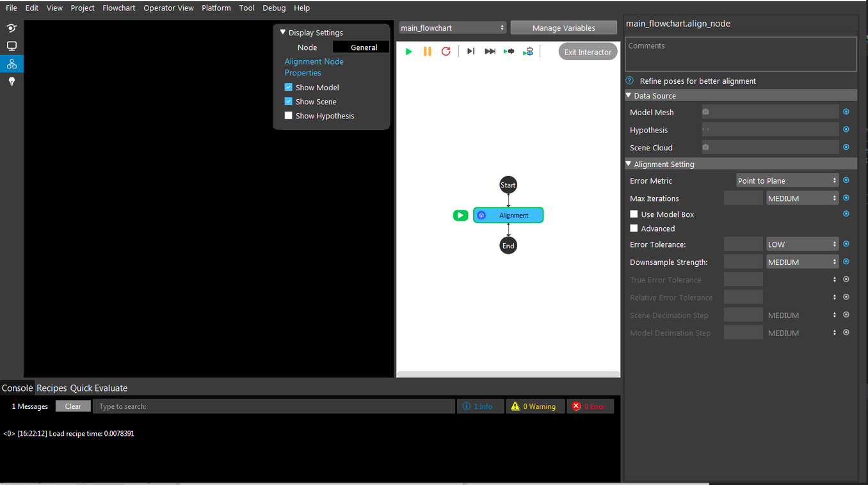
Task: Click the monitor icon in left sidebar
Action: click(x=12, y=46)
